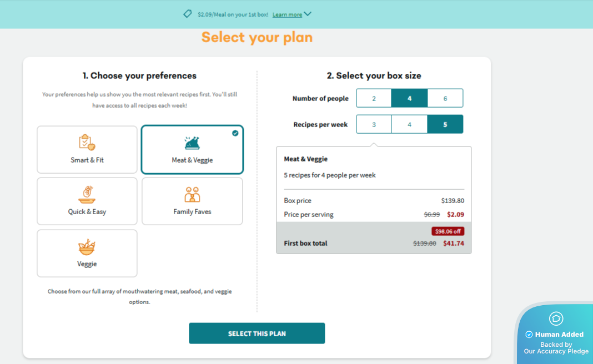Open the Learn more link
Screen dimensions: 593x364
coord(287,14)
